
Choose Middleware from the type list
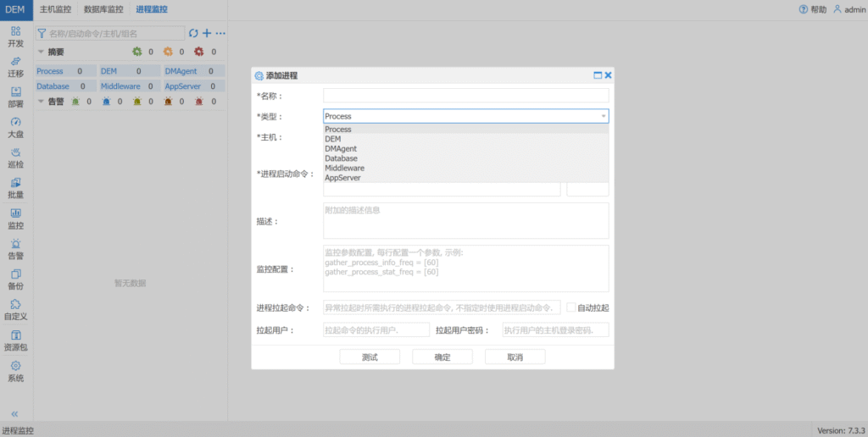(344, 169)
